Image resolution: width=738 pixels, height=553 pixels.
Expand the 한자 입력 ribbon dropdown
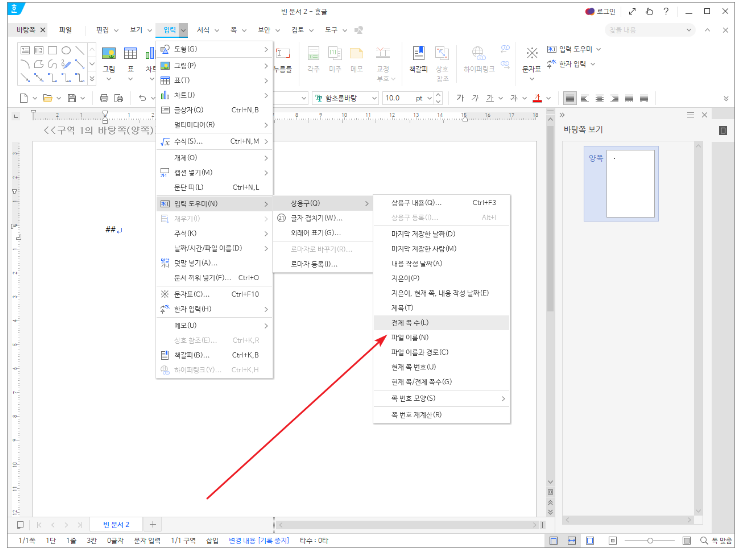point(593,64)
